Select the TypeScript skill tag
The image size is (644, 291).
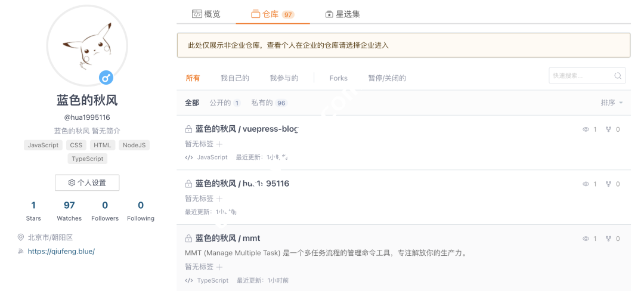click(88, 159)
